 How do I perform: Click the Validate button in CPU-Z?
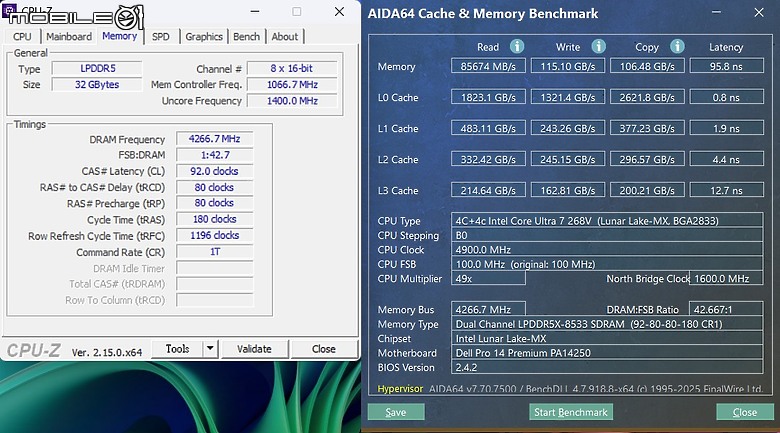[x=254, y=348]
